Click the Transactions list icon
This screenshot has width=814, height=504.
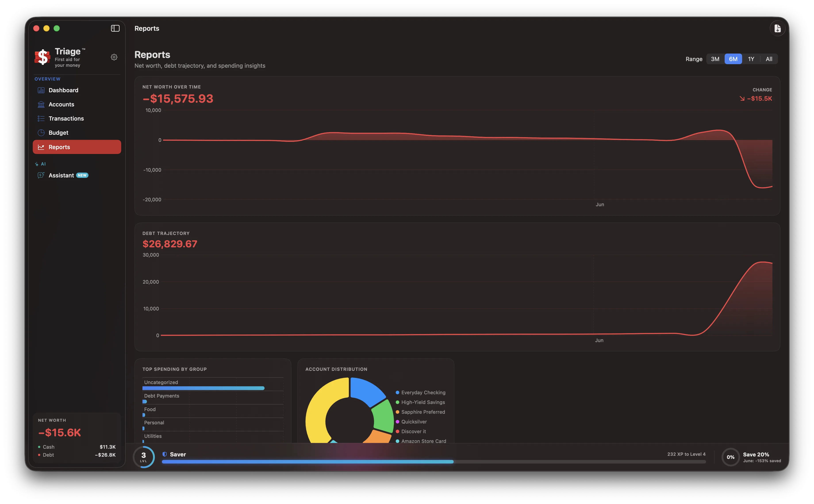pyautogui.click(x=41, y=119)
